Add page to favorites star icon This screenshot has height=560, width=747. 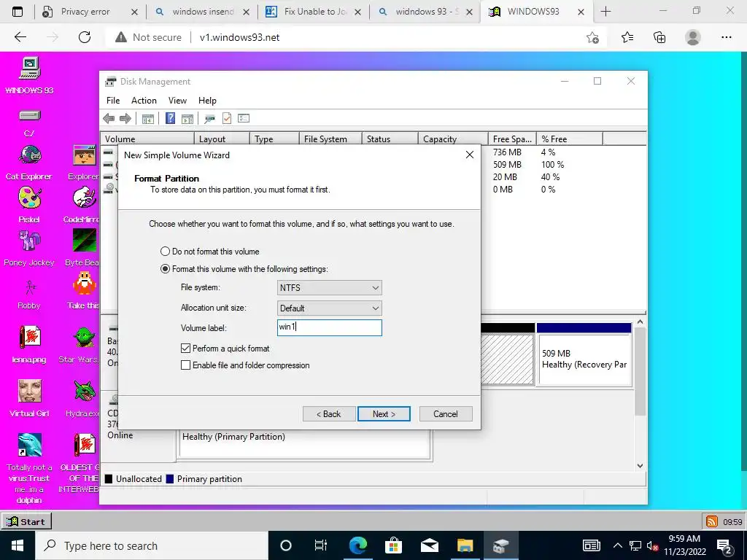point(592,37)
